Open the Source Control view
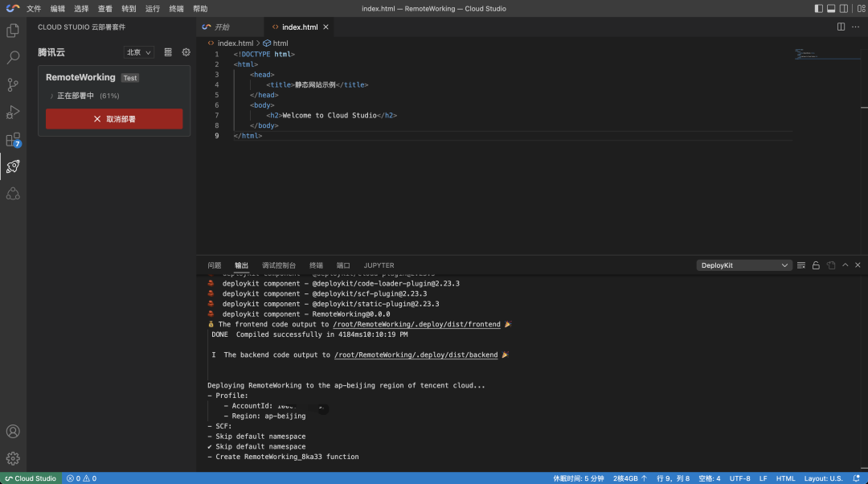The height and width of the screenshot is (484, 868). 13,84
